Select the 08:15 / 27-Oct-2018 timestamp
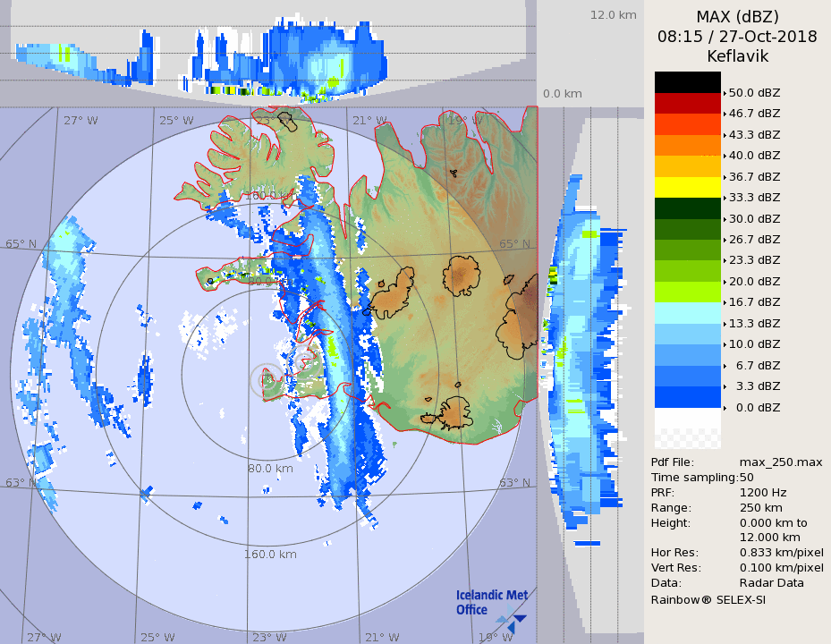This screenshot has width=831, height=644. point(737,37)
